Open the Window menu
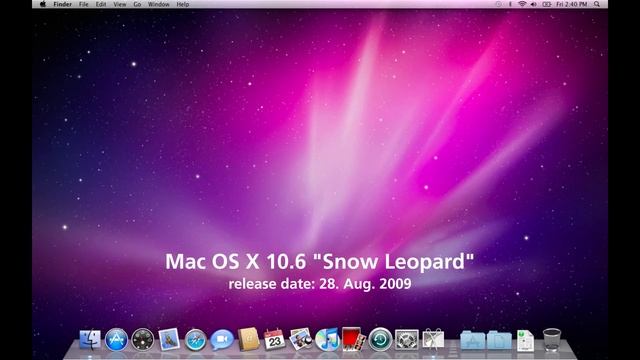640x360 pixels. pyautogui.click(x=159, y=4)
